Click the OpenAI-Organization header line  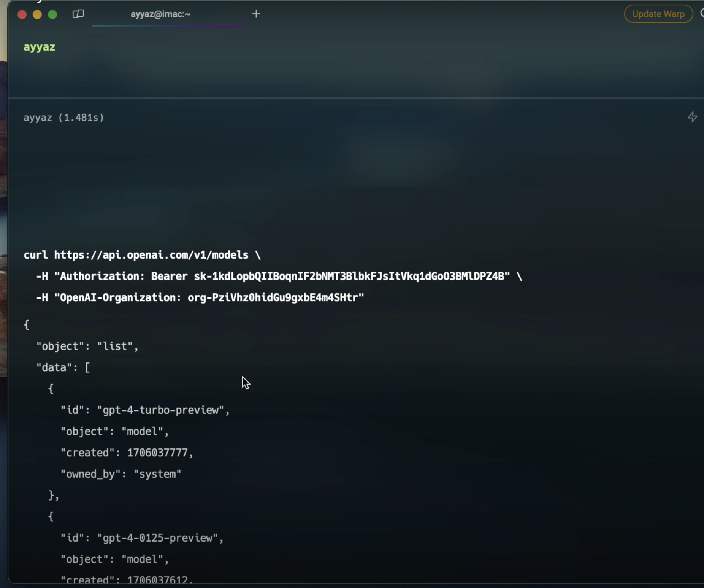(200, 297)
